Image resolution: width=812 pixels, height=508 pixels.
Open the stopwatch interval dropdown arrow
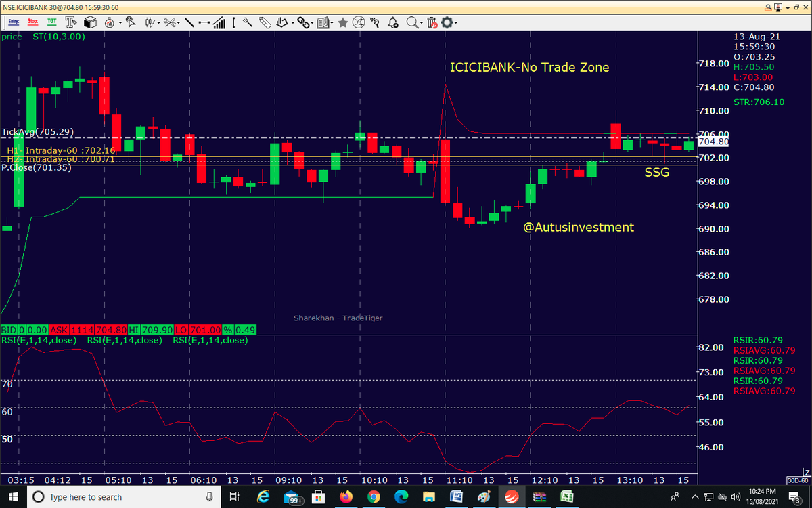(x=119, y=23)
